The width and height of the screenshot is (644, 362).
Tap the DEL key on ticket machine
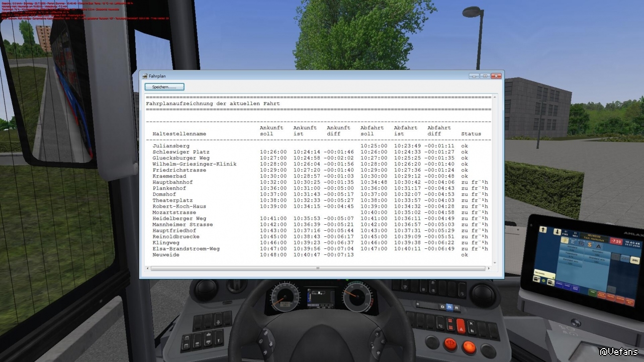point(634,261)
